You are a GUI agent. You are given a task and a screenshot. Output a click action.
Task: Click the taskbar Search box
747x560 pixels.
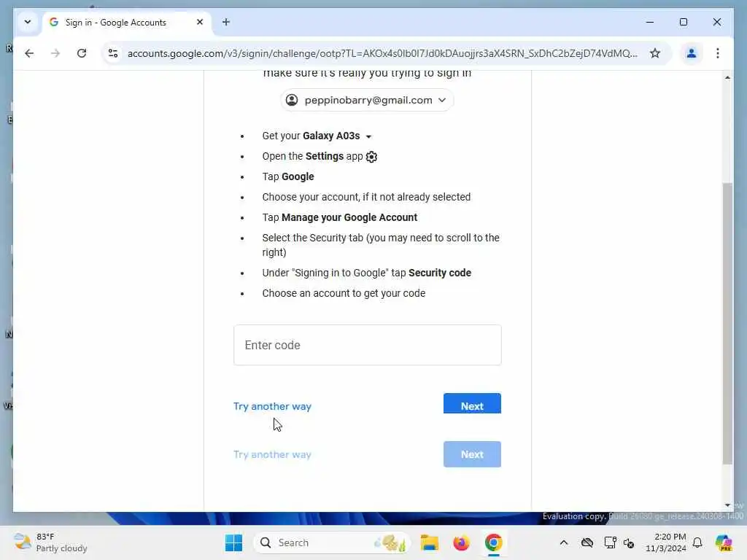click(x=332, y=542)
